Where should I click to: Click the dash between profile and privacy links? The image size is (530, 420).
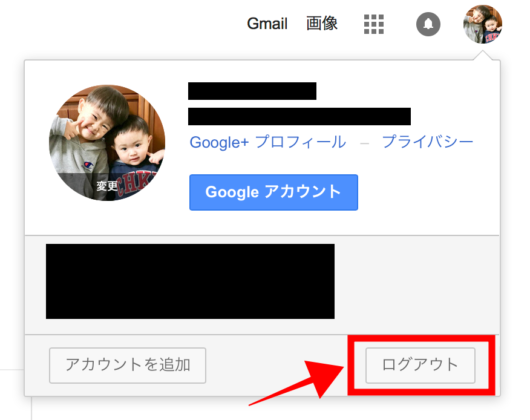(364, 143)
